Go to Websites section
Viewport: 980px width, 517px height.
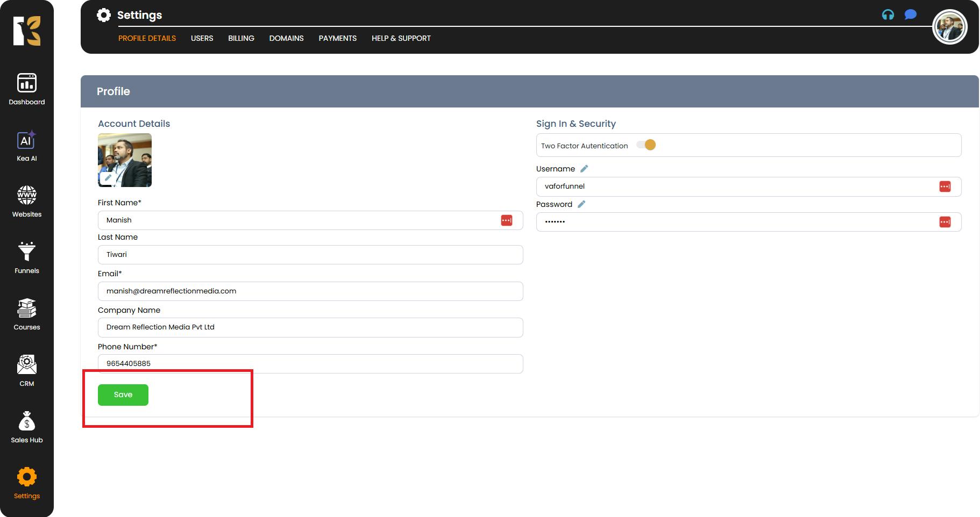(27, 202)
